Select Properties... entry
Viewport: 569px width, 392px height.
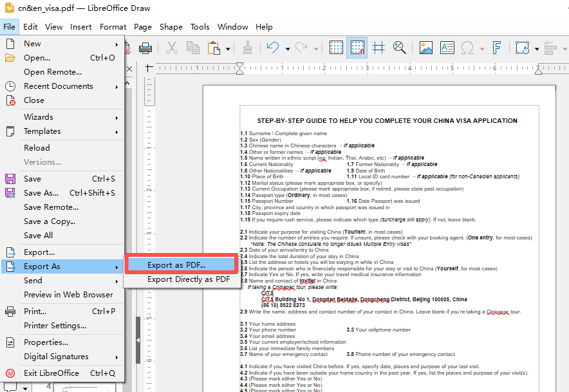pyautogui.click(x=62, y=342)
